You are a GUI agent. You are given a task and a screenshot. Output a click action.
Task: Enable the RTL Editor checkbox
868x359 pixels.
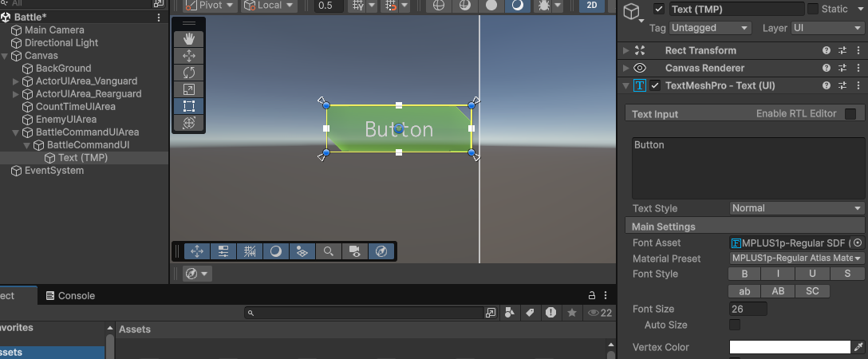(850, 114)
